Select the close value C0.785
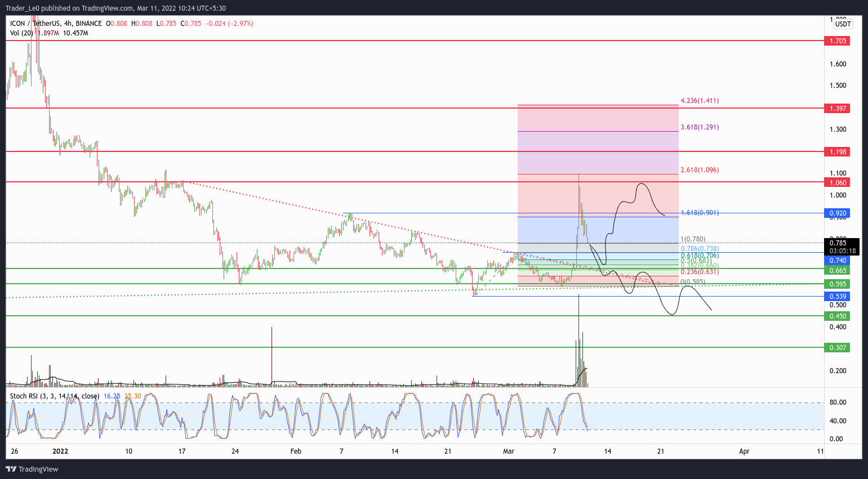 coord(191,24)
